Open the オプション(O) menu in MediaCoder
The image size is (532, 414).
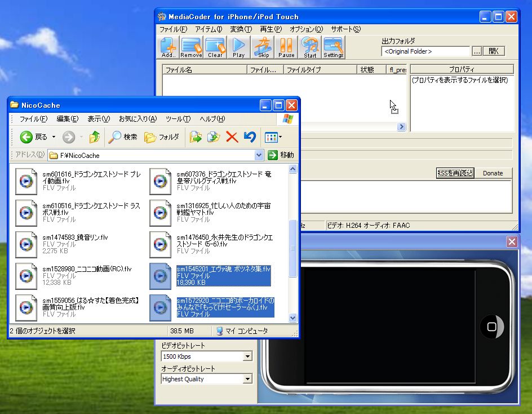307,29
